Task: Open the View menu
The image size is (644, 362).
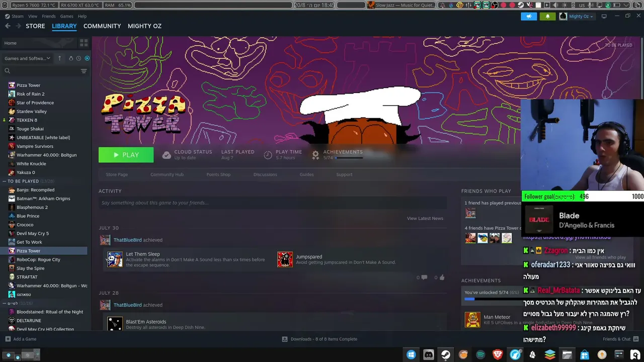Action: 33,16
